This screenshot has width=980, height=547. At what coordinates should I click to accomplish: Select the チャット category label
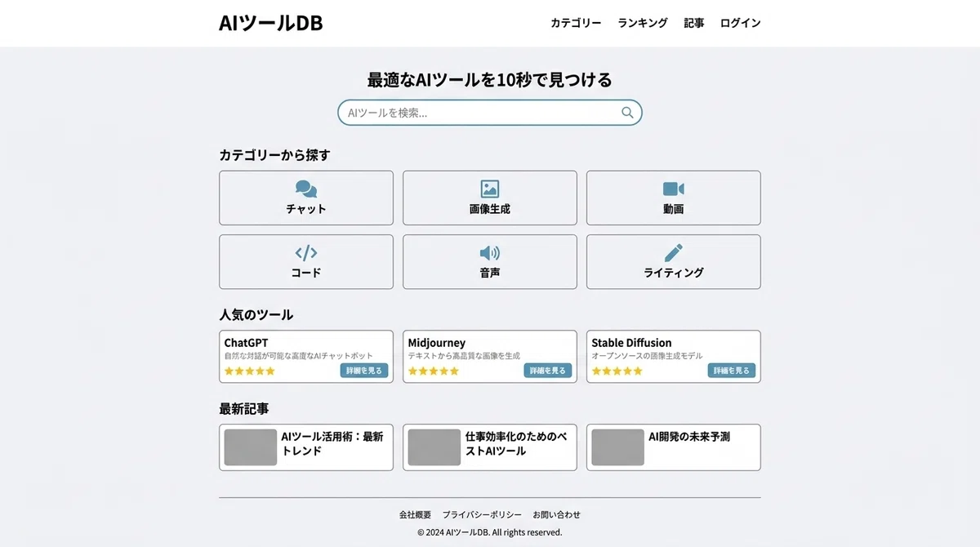tap(306, 209)
